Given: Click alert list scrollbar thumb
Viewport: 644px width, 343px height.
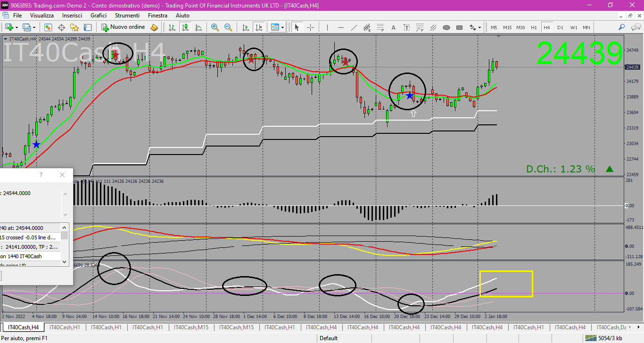Looking at the screenshot, I should 65,235.
